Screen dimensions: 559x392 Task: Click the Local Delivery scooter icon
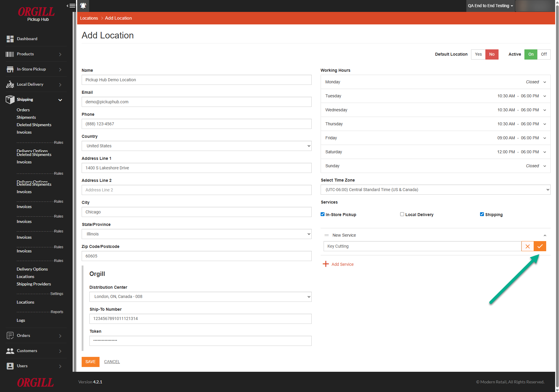[10, 85]
